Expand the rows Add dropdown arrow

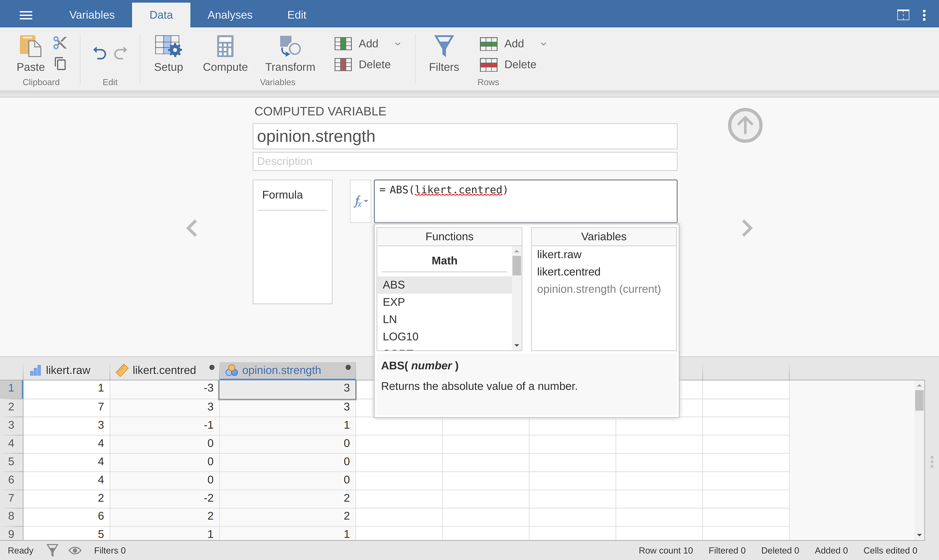(543, 44)
